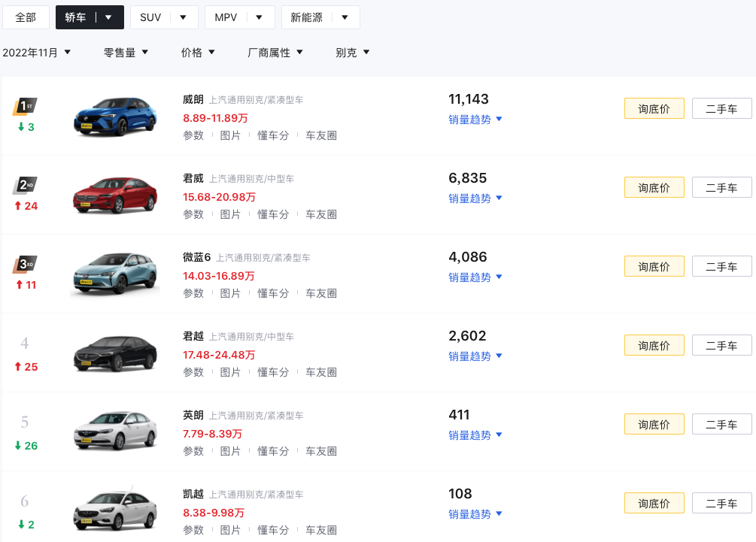
Task: Open 车友圈 link for 君威
Action: 321,214
